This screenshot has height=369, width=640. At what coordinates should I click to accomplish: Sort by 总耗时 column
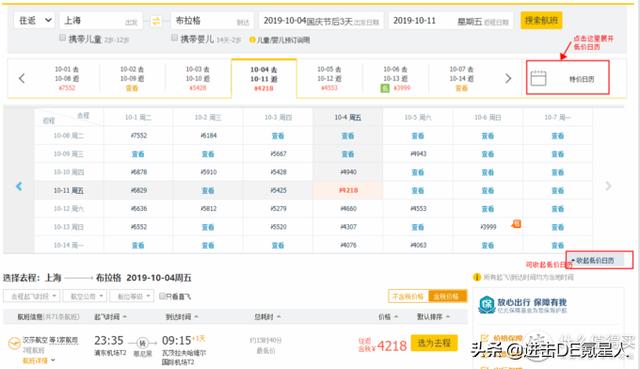coord(267,317)
